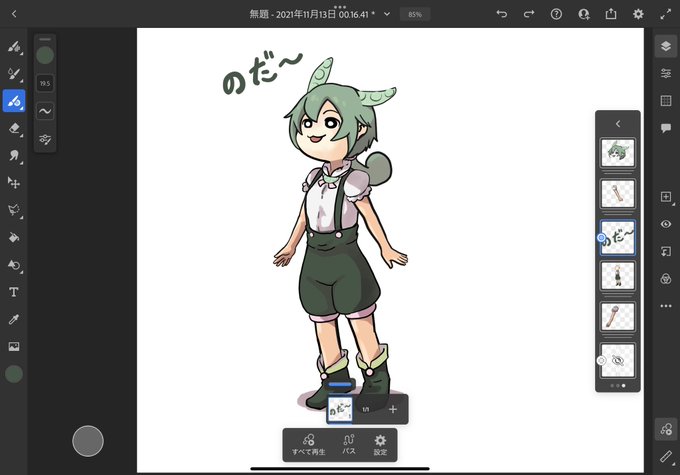Select the lower arm-shaped layer thumbnail
Image resolution: width=680 pixels, height=475 pixels.
[x=618, y=317]
